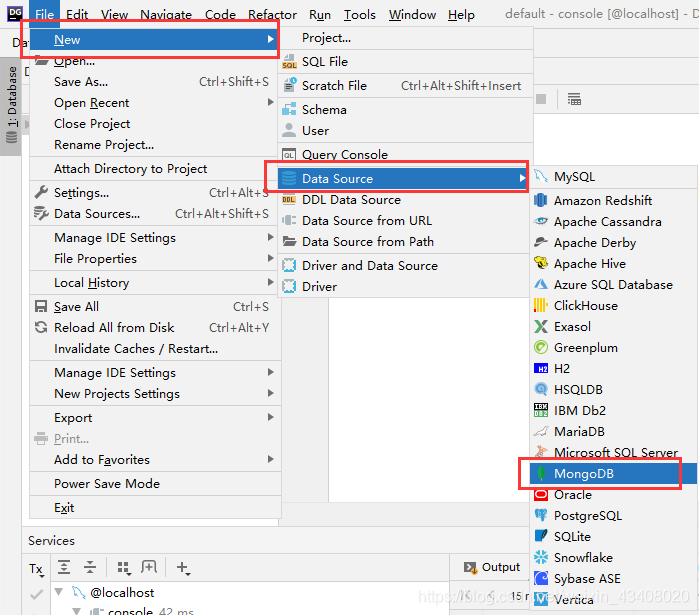Select Data Sources... menu entry

(x=154, y=213)
